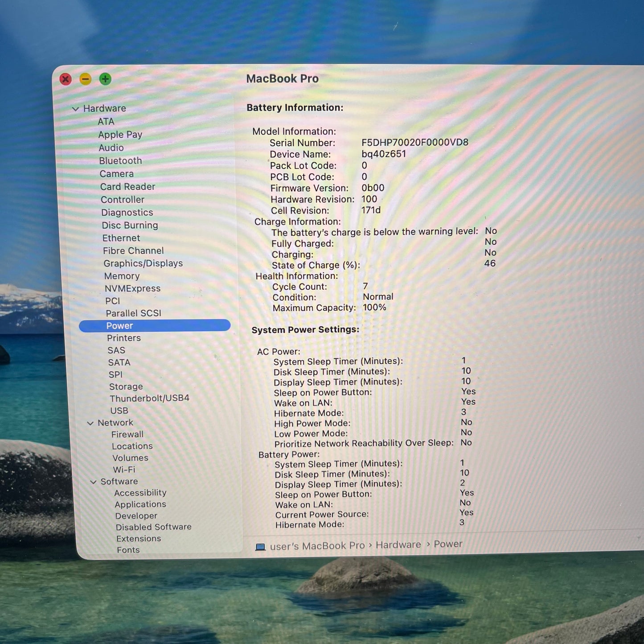Click Power in the path bar

coord(448,544)
